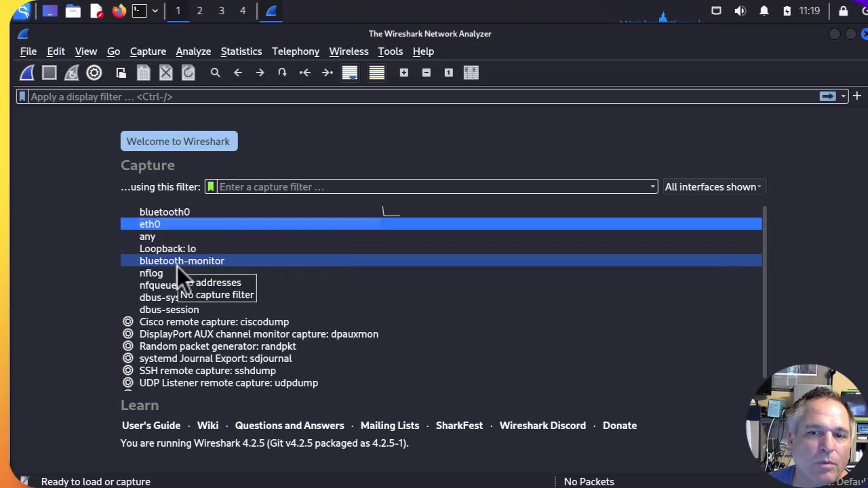The width and height of the screenshot is (868, 488).
Task: Start capturing packets with the shark fin icon
Action: point(27,73)
